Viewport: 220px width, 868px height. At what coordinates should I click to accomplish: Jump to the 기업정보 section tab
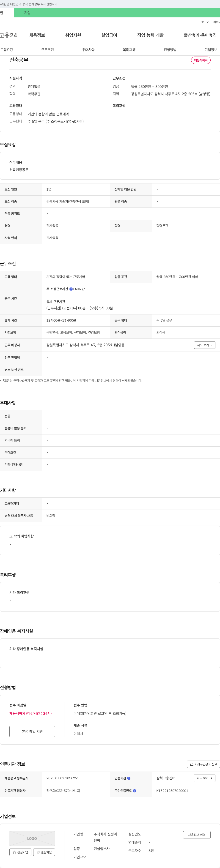pos(211,50)
